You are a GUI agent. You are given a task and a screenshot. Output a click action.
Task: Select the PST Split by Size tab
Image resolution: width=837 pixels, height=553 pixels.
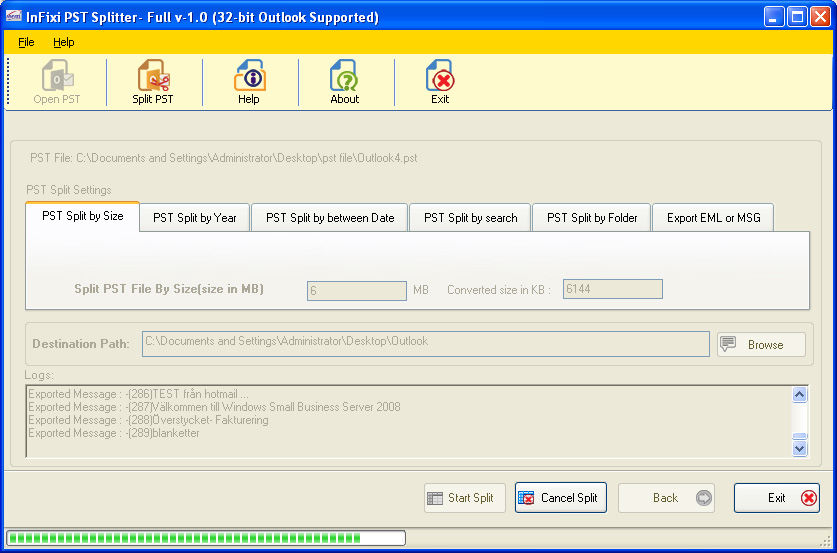pos(83,216)
